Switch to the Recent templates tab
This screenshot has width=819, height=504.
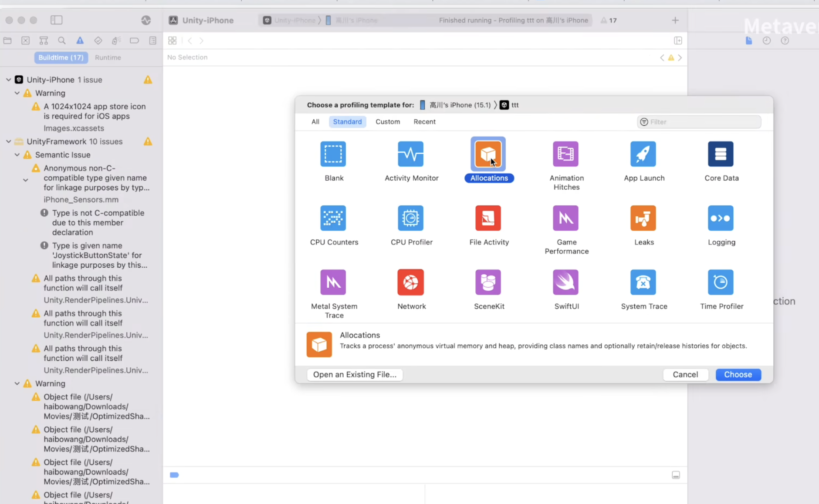pos(424,122)
